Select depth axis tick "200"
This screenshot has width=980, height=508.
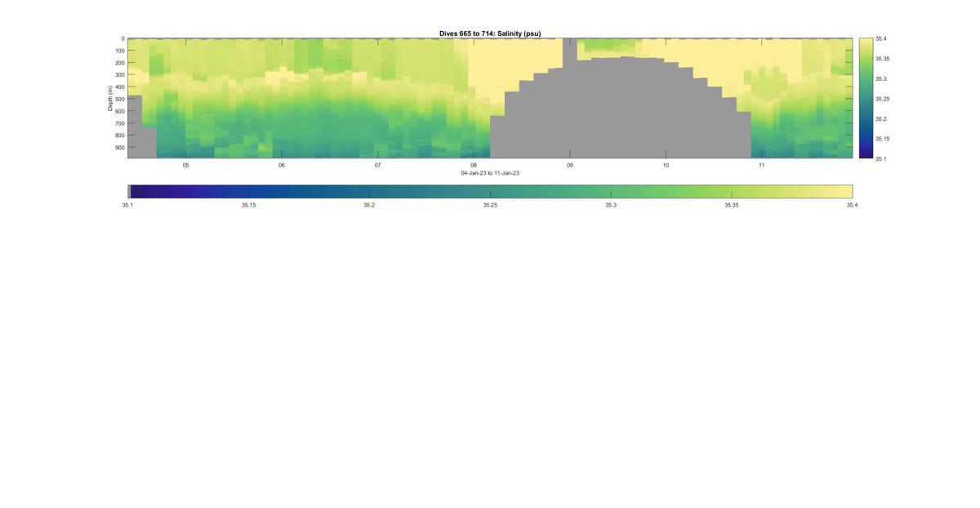click(x=119, y=63)
